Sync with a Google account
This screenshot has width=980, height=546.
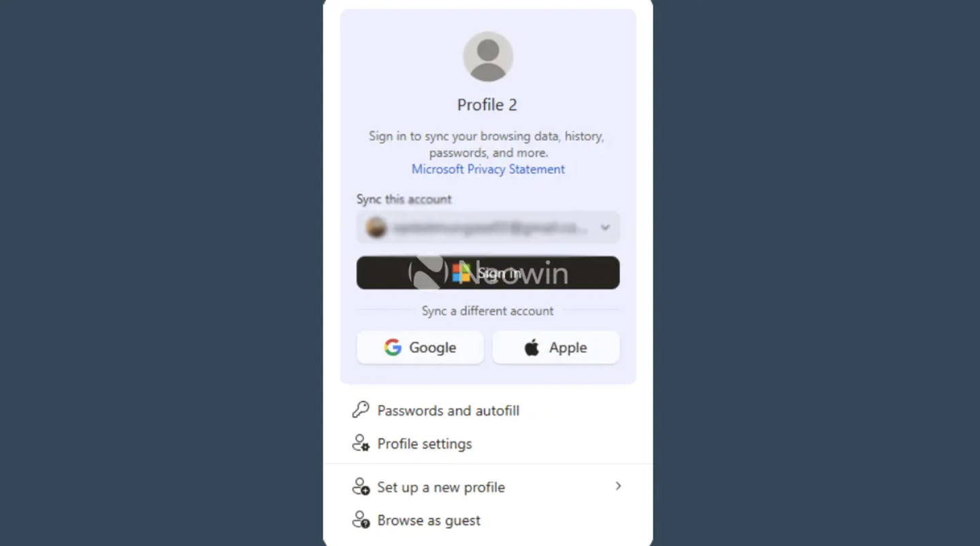click(420, 347)
